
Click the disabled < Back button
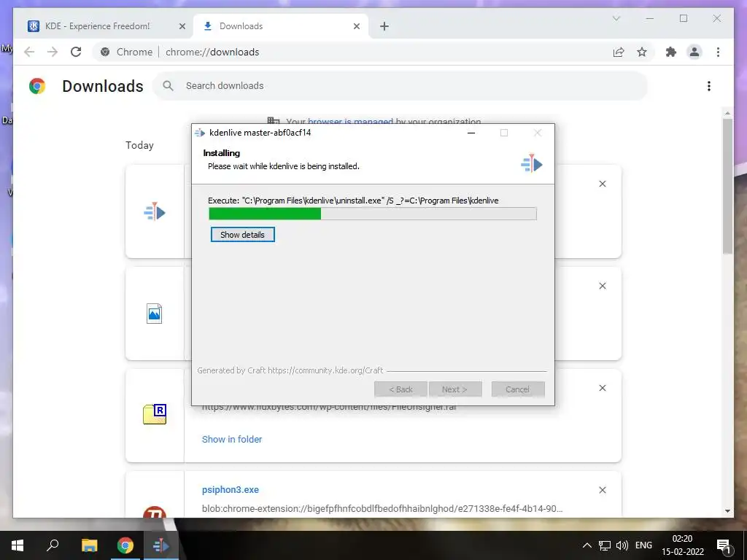tap(400, 389)
